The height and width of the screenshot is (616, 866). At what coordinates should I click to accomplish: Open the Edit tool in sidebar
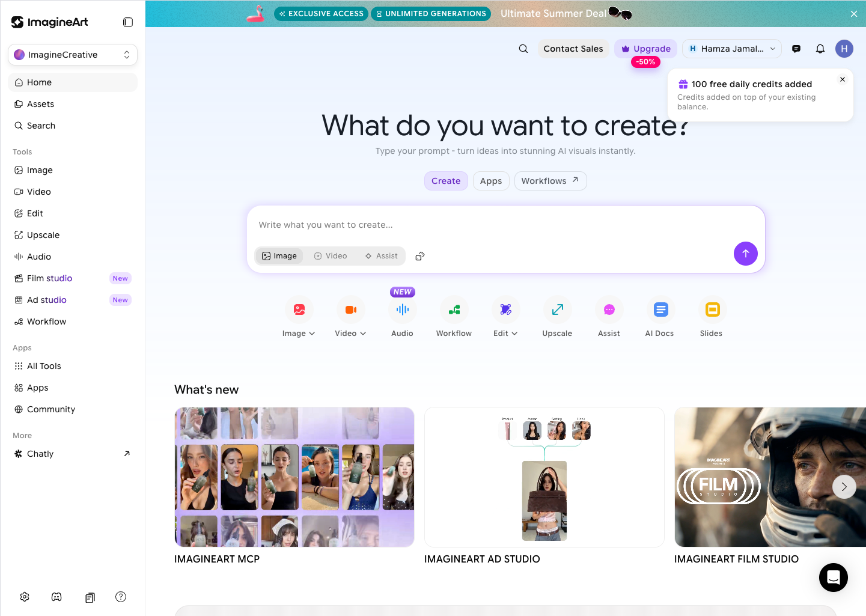coord(73,213)
